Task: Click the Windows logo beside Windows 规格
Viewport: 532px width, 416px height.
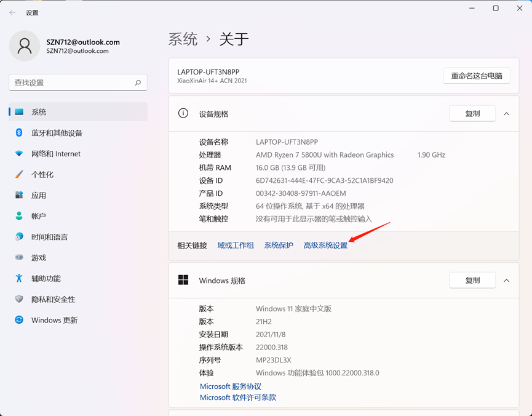Action: (x=183, y=280)
